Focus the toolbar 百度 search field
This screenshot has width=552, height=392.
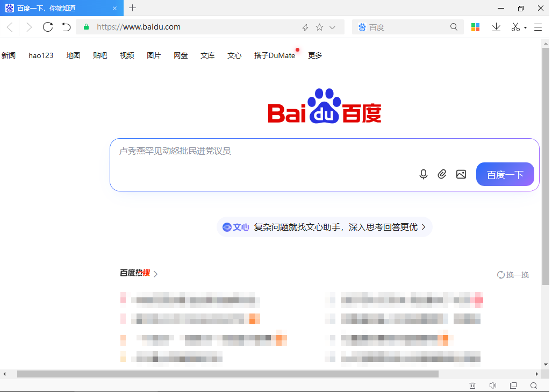tap(408, 27)
